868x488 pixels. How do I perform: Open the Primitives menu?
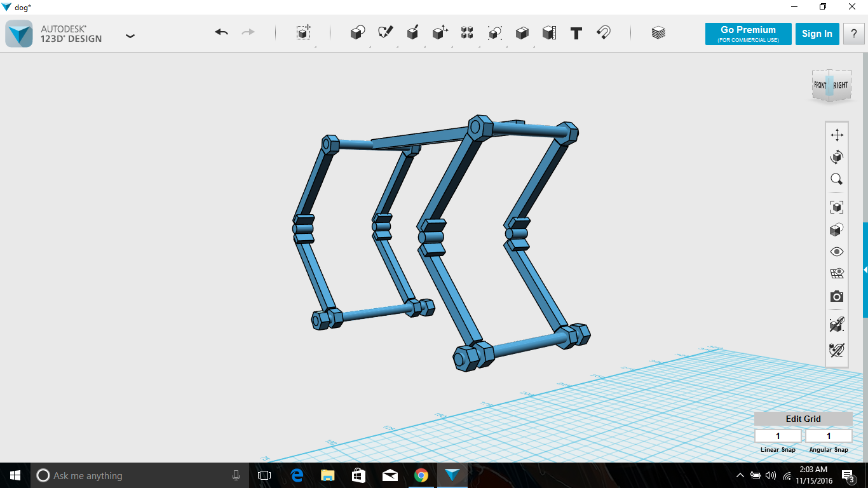point(358,33)
